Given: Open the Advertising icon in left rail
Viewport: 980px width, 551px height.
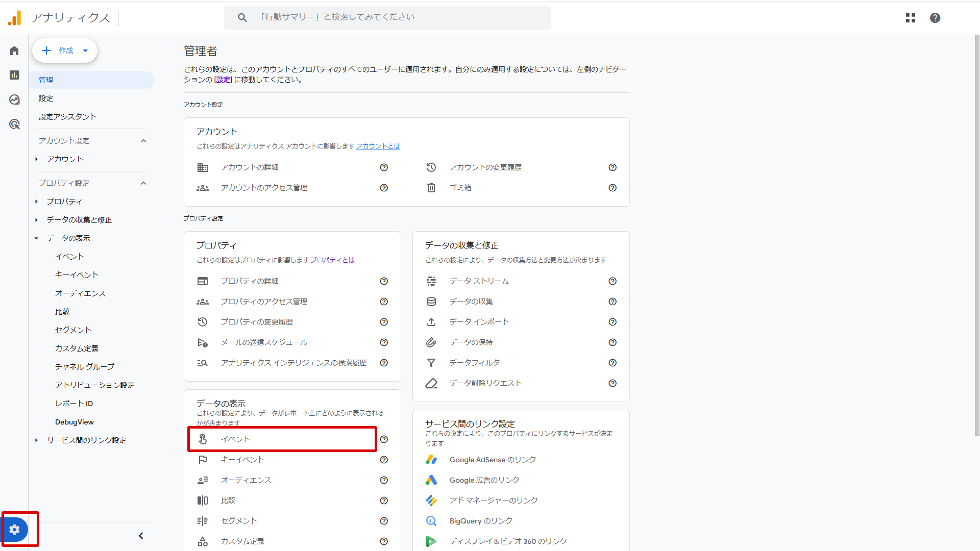Looking at the screenshot, I should [x=14, y=124].
